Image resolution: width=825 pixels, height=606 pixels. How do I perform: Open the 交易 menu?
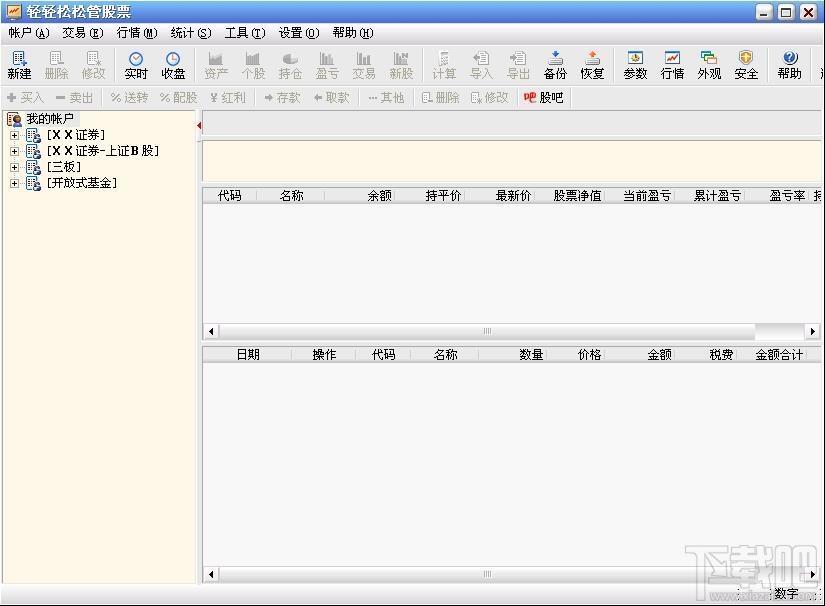(x=82, y=33)
